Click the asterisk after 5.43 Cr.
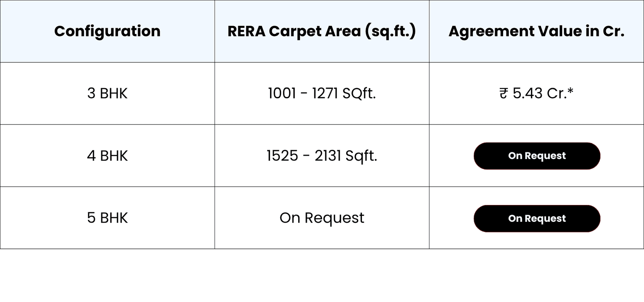This screenshot has width=644, height=302. (570, 91)
